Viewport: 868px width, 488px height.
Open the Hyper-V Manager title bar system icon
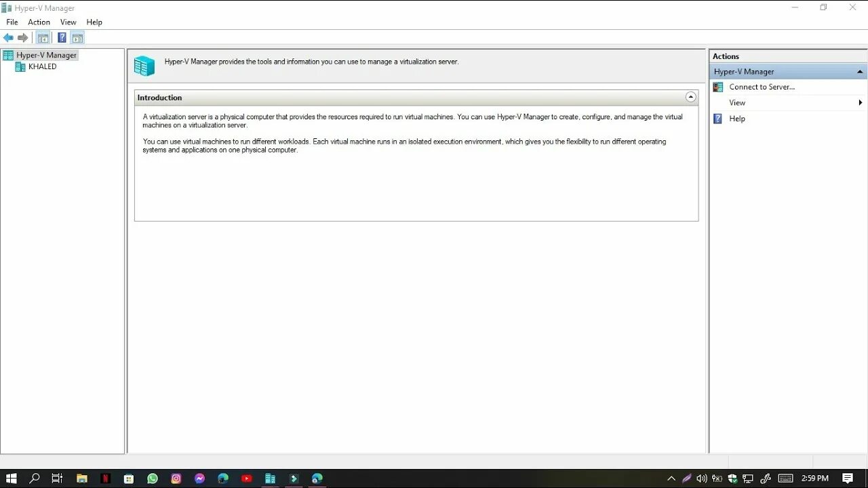7,7
